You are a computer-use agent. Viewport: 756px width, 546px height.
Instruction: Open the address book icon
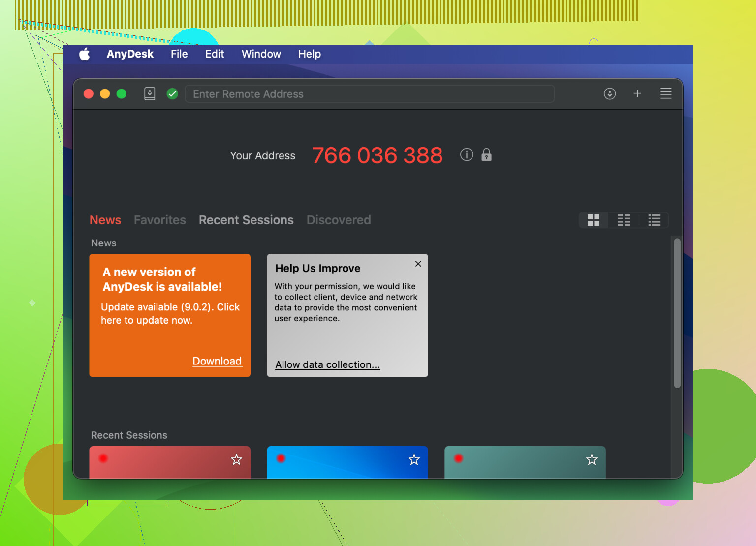150,93
